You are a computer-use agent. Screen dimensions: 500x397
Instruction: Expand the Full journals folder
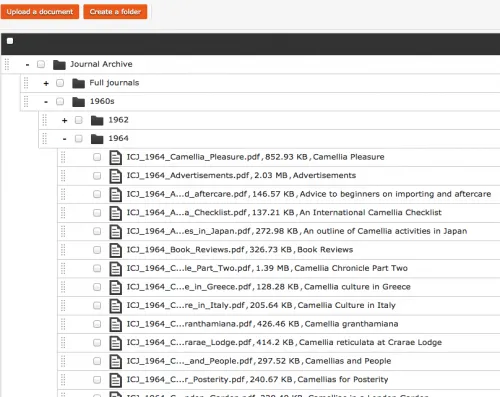click(46, 83)
